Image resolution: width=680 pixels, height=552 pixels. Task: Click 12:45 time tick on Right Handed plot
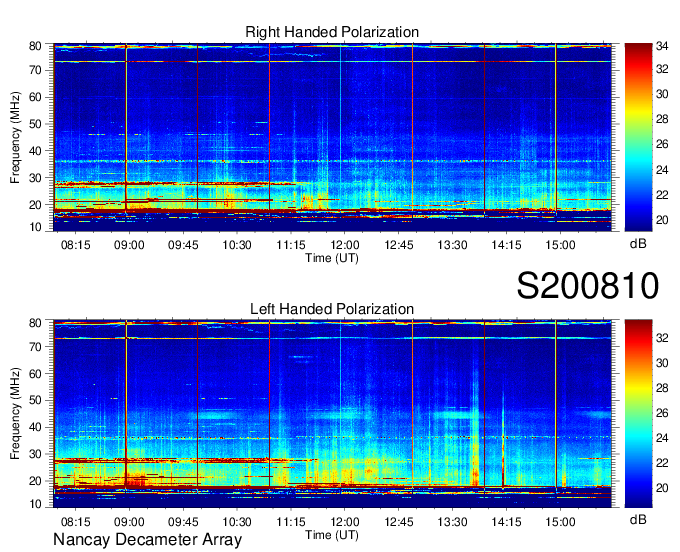click(399, 245)
